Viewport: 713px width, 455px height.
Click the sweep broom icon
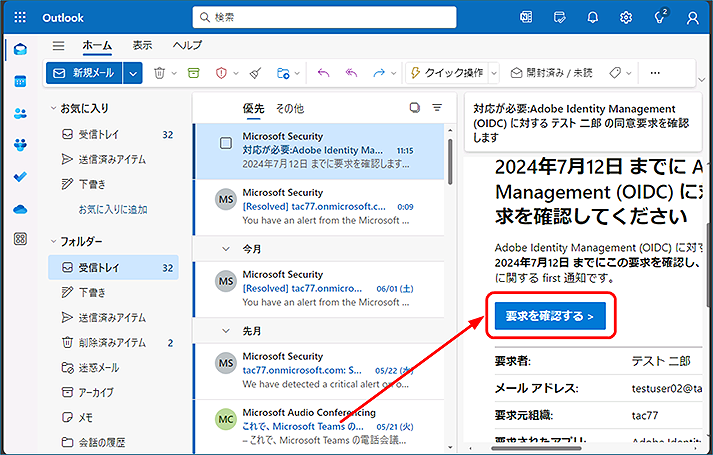coord(256,73)
